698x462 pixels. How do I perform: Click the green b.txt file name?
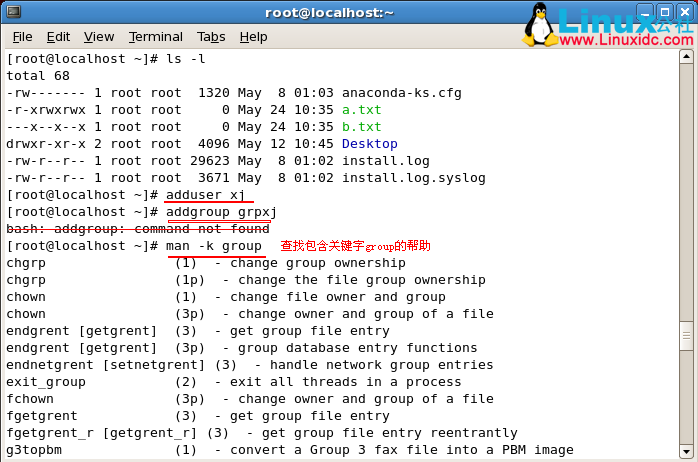coord(361,127)
